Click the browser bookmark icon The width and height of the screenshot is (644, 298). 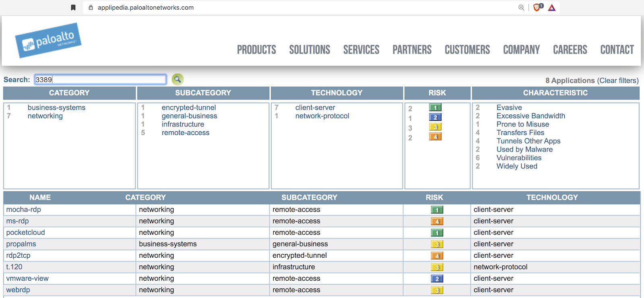tap(73, 8)
